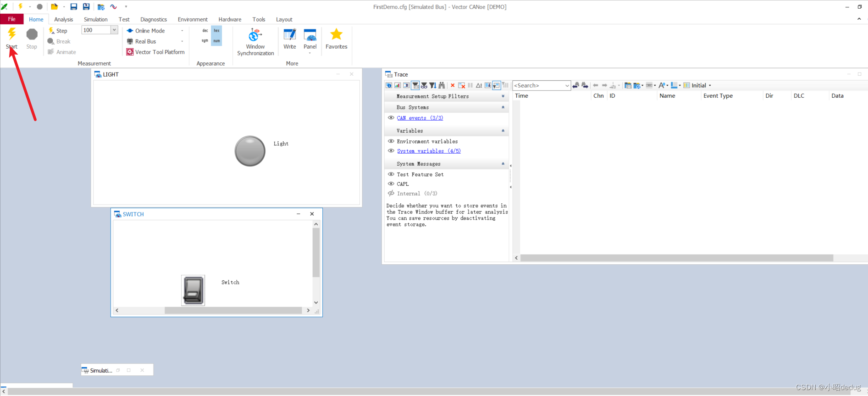Open the Online Mode dropdown arrow
The image size is (868, 396).
pyautogui.click(x=182, y=31)
